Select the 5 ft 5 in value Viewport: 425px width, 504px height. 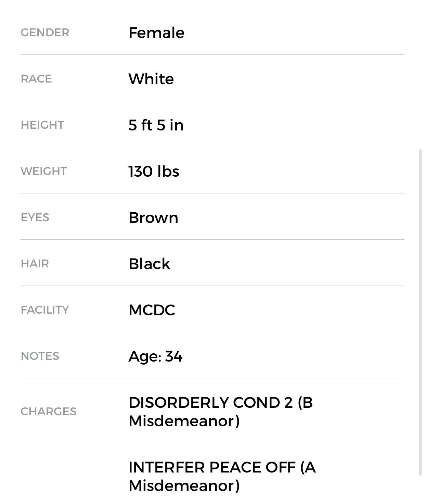coord(156,125)
